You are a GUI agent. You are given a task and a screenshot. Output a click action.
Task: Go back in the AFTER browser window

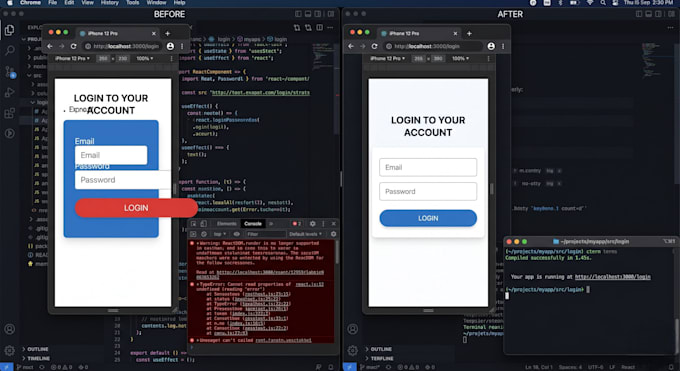click(x=351, y=46)
